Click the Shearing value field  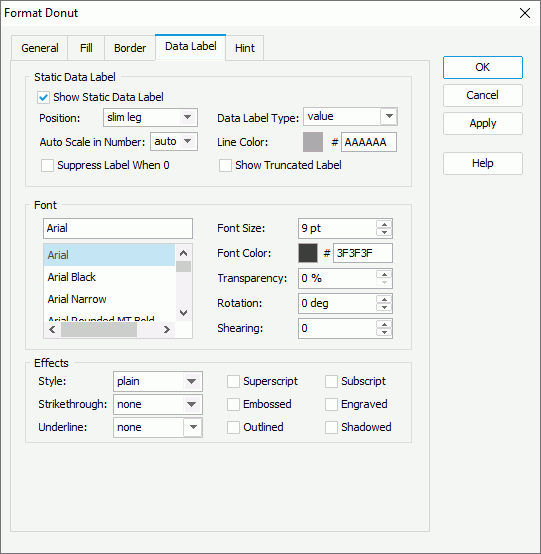point(337,328)
